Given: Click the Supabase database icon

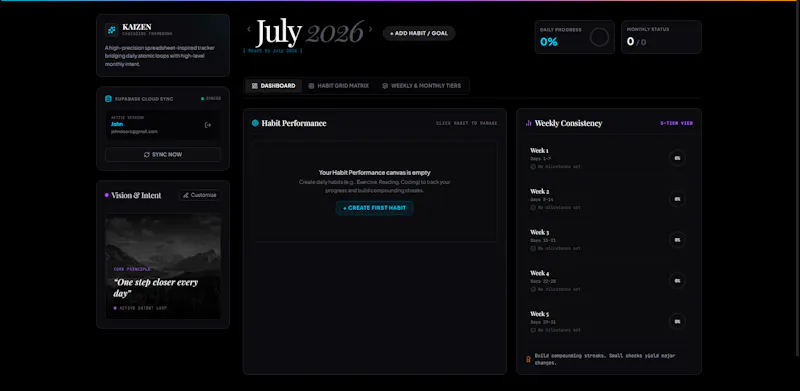Looking at the screenshot, I should pyautogui.click(x=108, y=99).
